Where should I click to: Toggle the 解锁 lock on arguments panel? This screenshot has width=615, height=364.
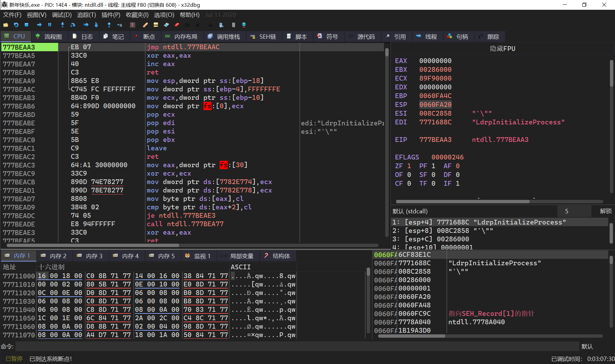pyautogui.click(x=606, y=211)
